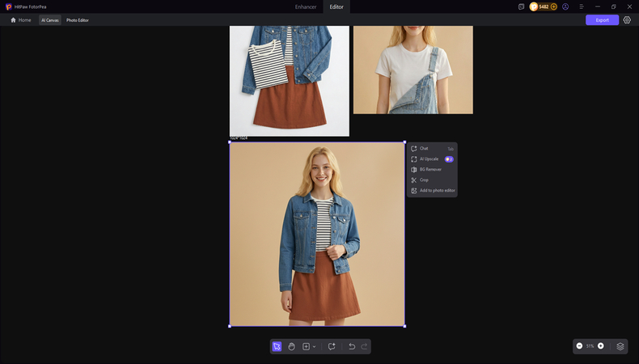Minimize the FotorPea window
The height and width of the screenshot is (364, 639).
click(598, 6)
